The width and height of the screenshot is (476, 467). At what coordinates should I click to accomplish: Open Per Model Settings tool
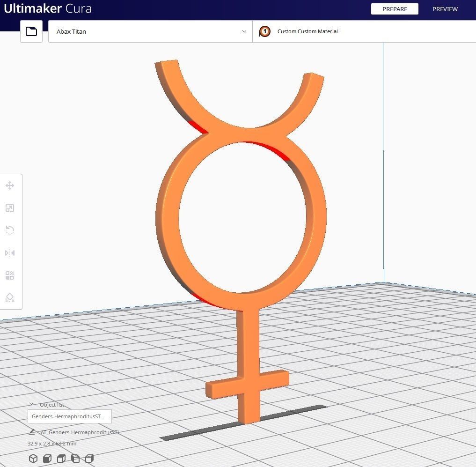coord(10,275)
